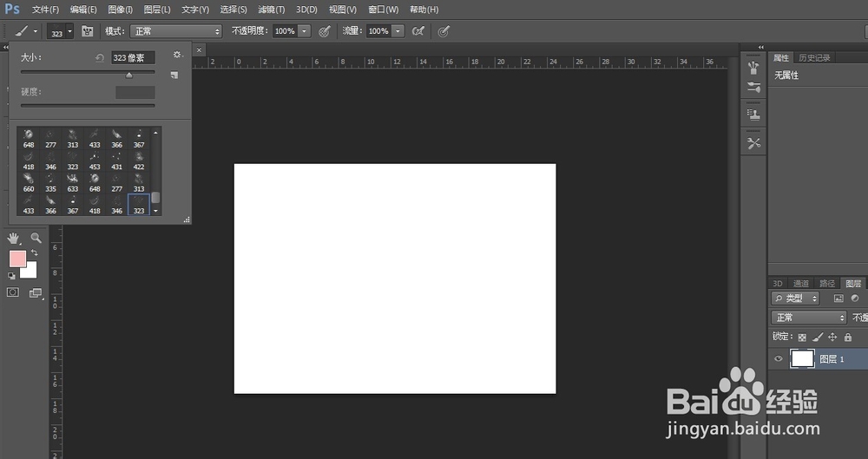This screenshot has height=459, width=868.
Task: Click the 流量 100% value field
Action: [x=378, y=31]
